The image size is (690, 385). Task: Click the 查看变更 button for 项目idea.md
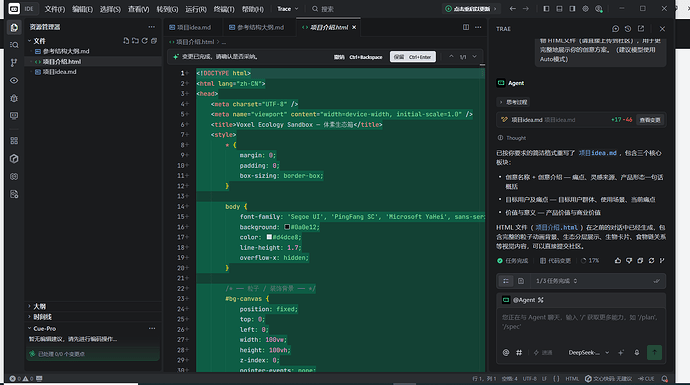(x=650, y=120)
